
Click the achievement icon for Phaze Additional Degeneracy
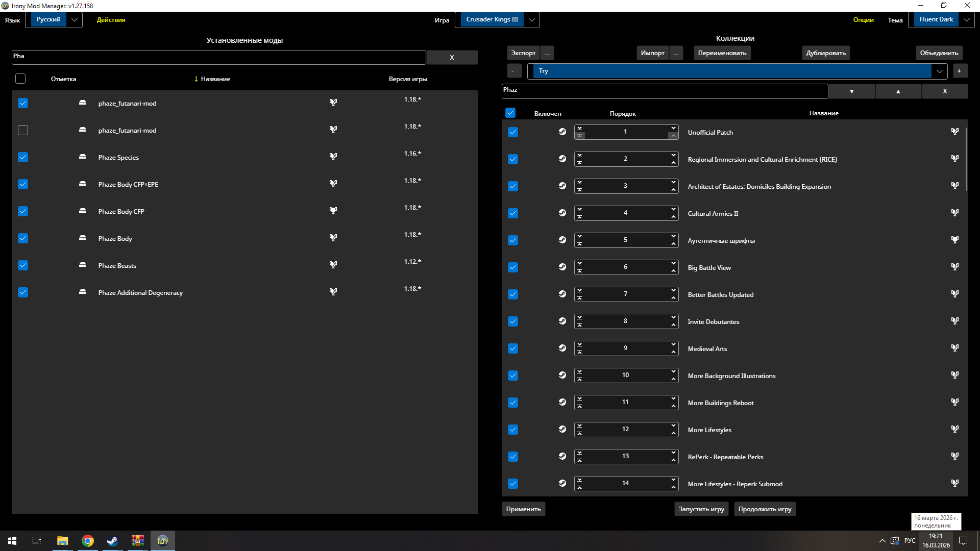point(333,292)
